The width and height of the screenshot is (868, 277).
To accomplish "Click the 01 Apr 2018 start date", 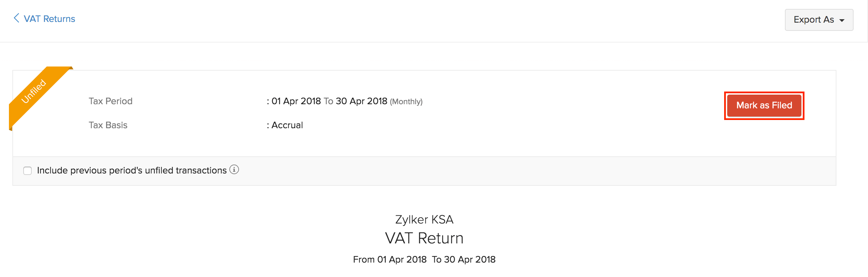I will 296,101.
